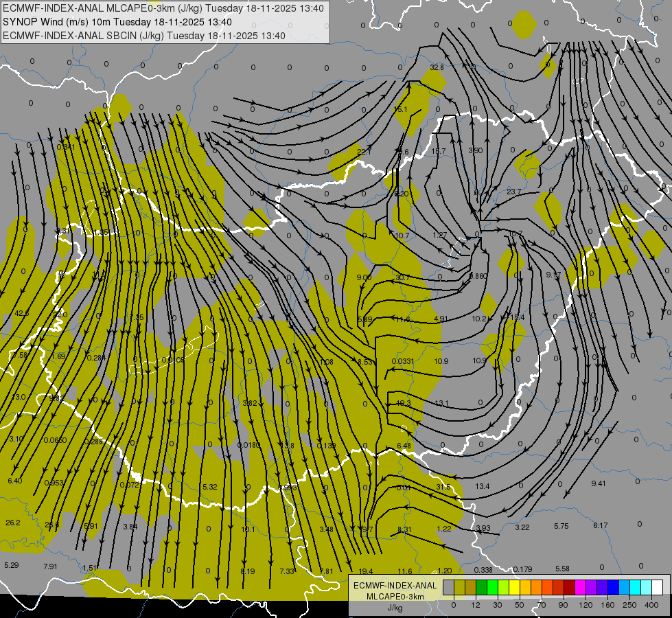Click the map value 19.3
672x618 pixels.
(x=404, y=403)
